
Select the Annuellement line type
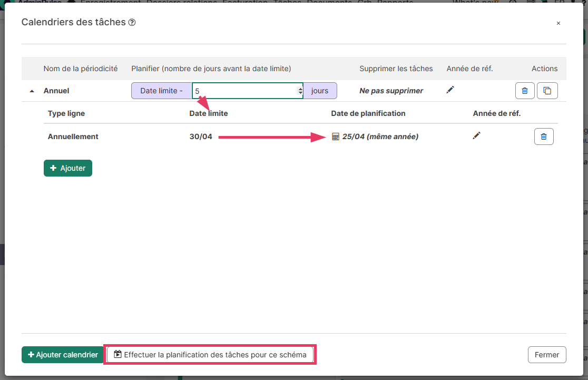[73, 137]
